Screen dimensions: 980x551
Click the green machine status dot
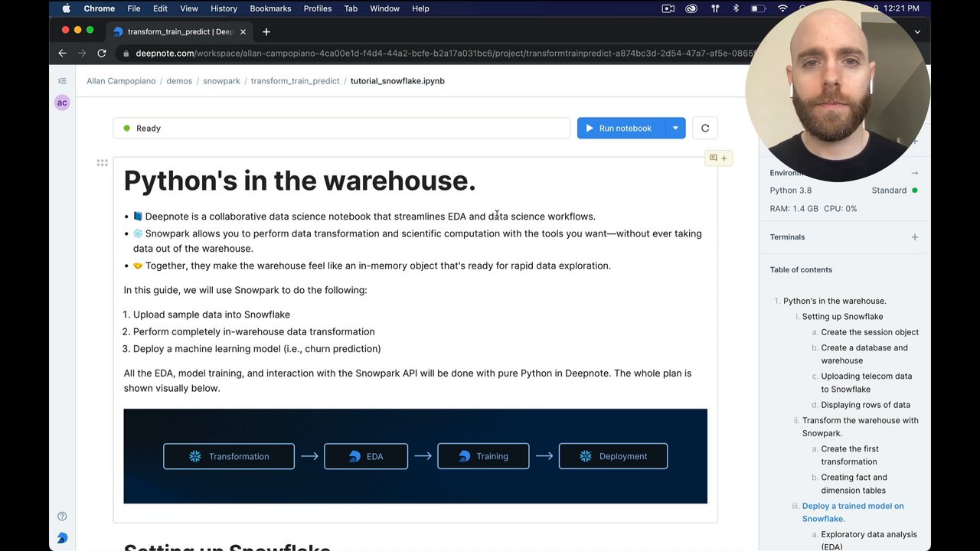pos(914,190)
